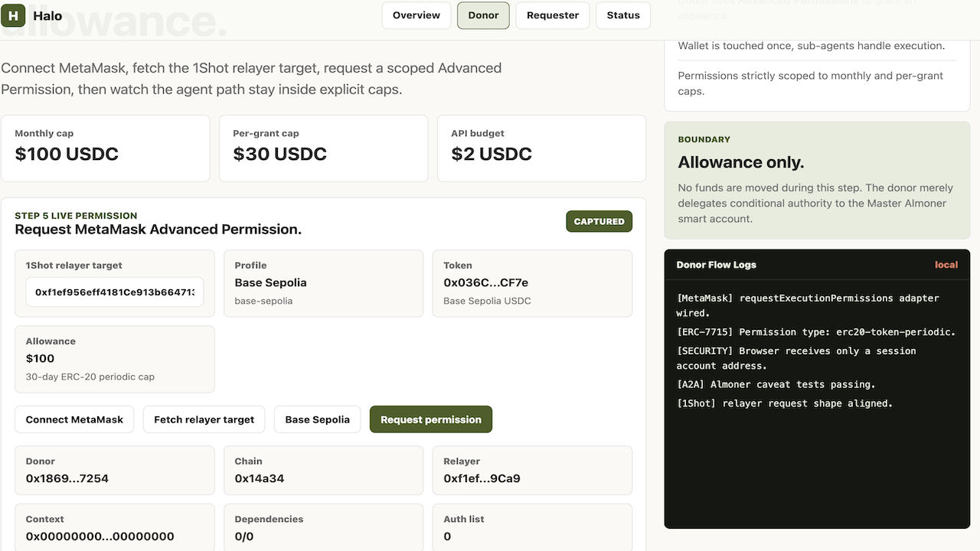The image size is (980, 551).
Task: Click the BOUNDARY label
Action: tap(704, 139)
